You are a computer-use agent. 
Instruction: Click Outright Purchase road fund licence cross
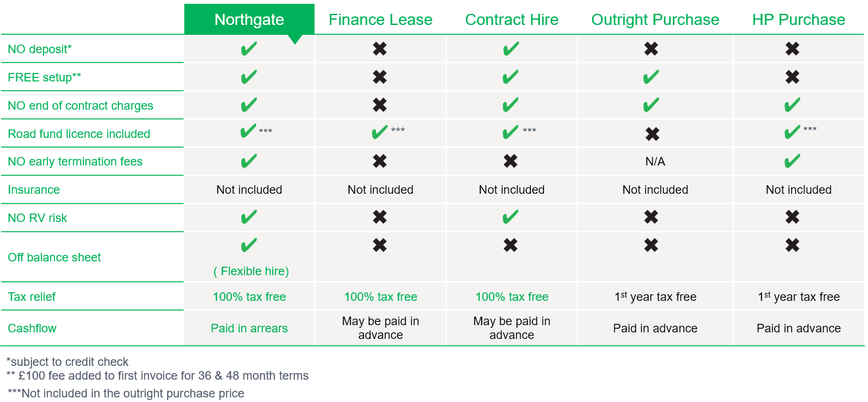click(652, 134)
